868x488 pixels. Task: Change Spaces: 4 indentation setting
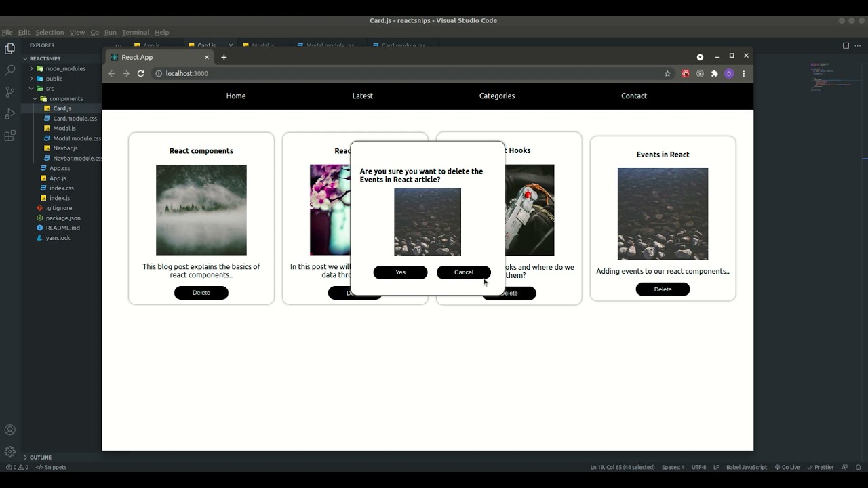click(673, 467)
